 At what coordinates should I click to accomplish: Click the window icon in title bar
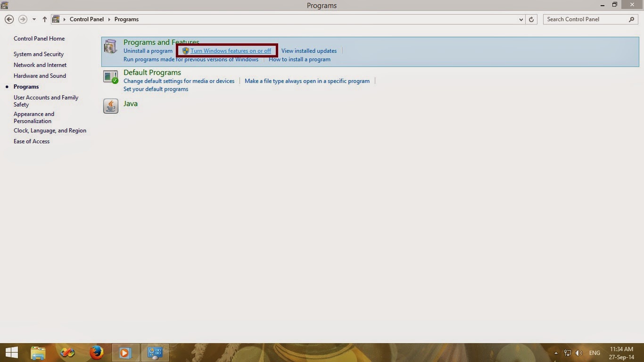pyautogui.click(x=4, y=6)
